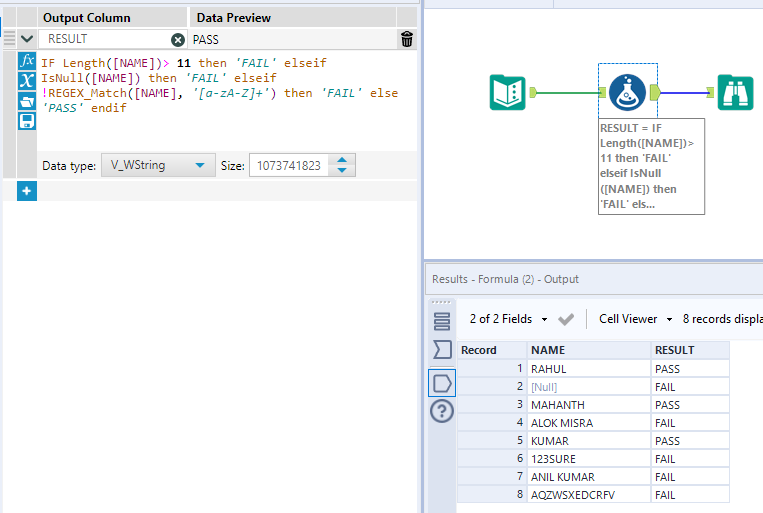Screen dimensions: 763x513
Task: Select the KUMAR cell in row 5
Action: click(x=589, y=441)
